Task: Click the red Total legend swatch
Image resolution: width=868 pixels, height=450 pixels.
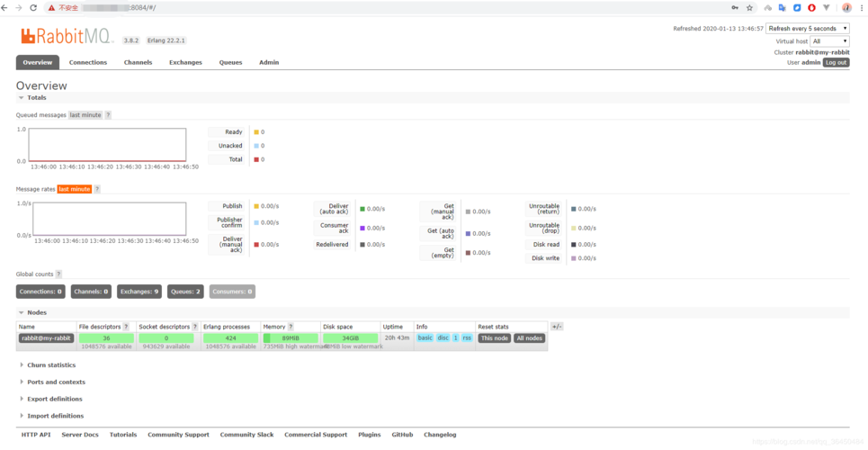Action: tap(256, 159)
